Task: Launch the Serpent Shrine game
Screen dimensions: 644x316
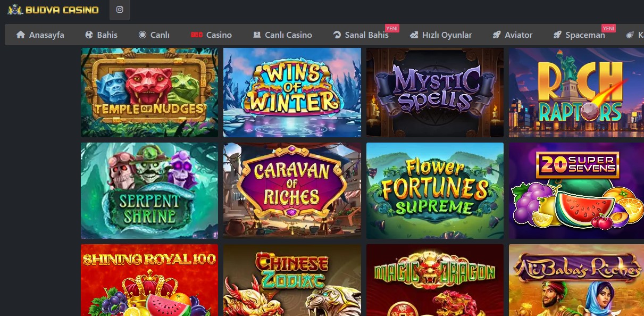Action: pyautogui.click(x=149, y=190)
